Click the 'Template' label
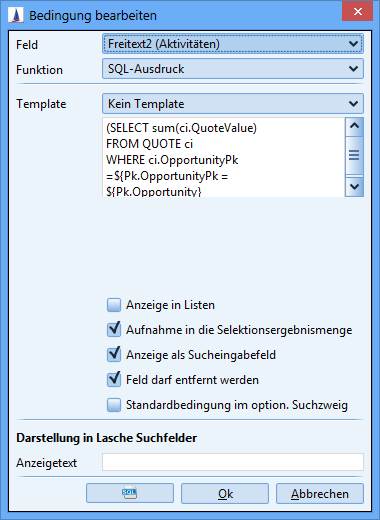This screenshot has width=380, height=520. point(41,104)
